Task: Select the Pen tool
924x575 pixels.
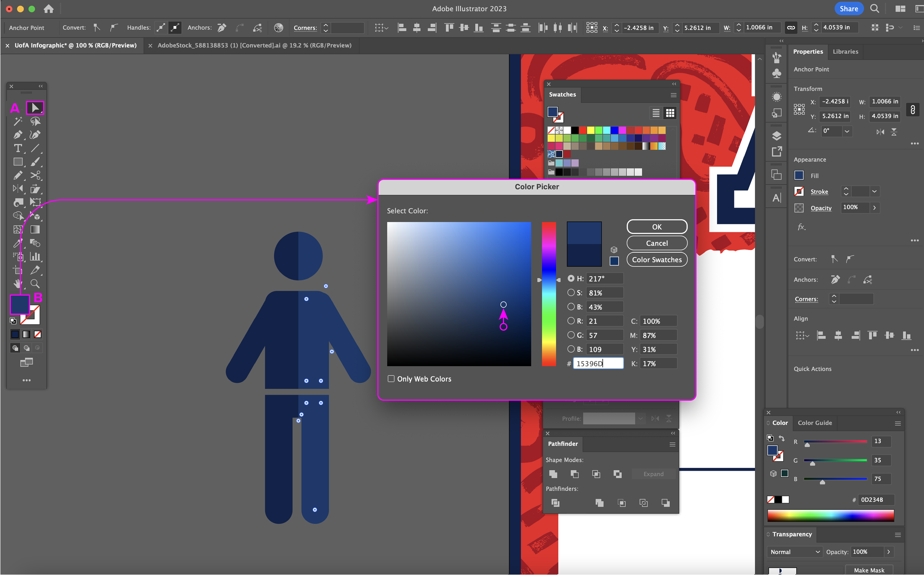Action: 18,135
